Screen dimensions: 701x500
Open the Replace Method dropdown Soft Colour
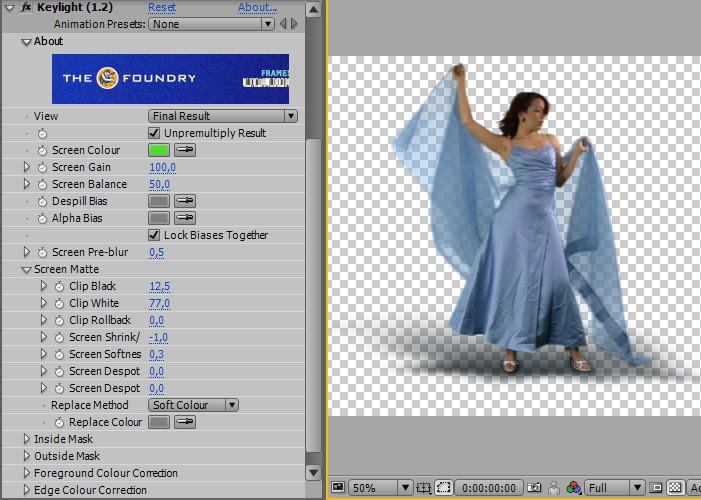pyautogui.click(x=193, y=405)
